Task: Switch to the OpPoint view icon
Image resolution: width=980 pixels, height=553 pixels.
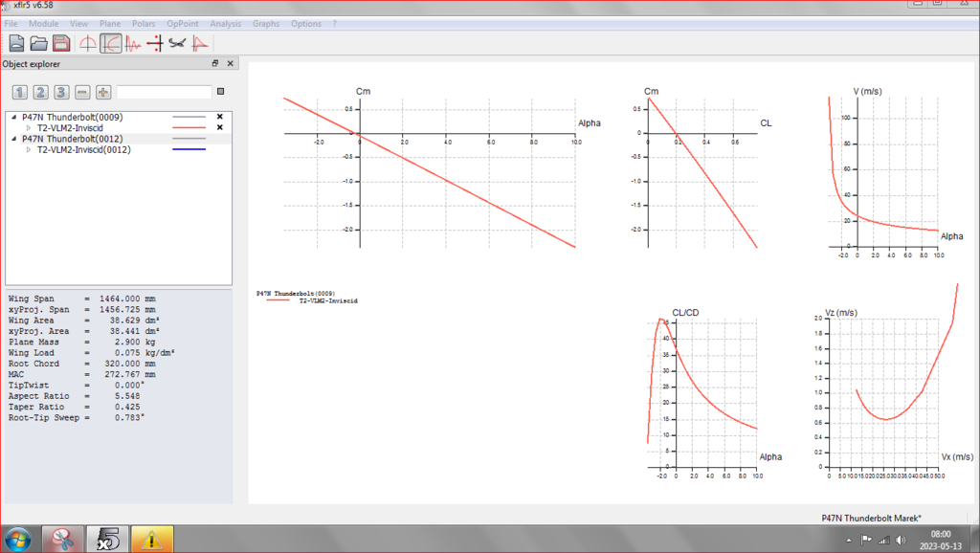Action: pos(88,43)
